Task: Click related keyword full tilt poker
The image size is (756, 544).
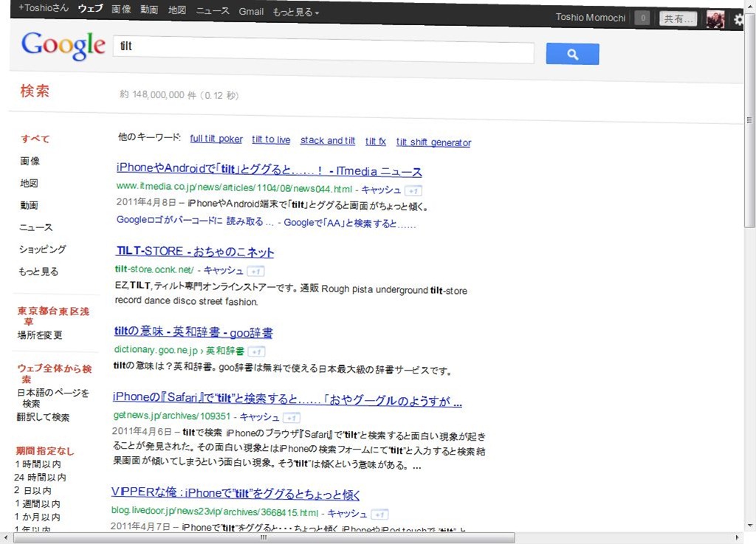Action: point(216,139)
